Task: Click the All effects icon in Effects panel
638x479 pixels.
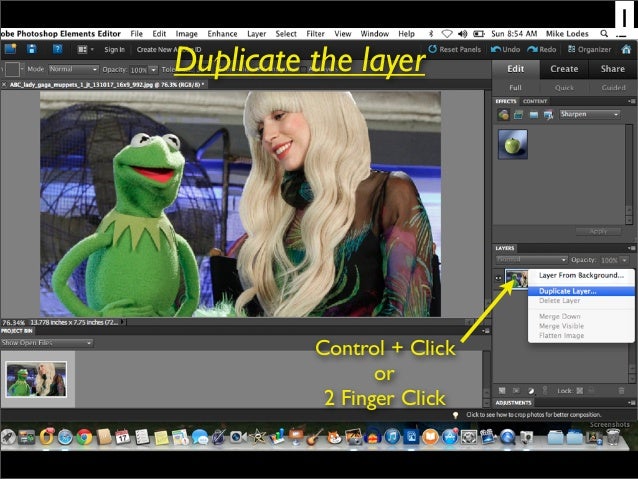Action: coord(548,115)
